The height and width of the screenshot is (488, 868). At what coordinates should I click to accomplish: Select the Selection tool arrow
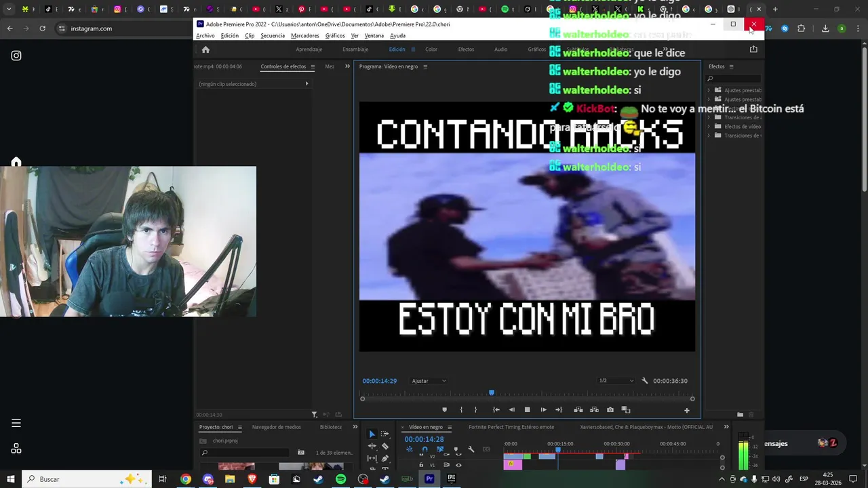(372, 434)
